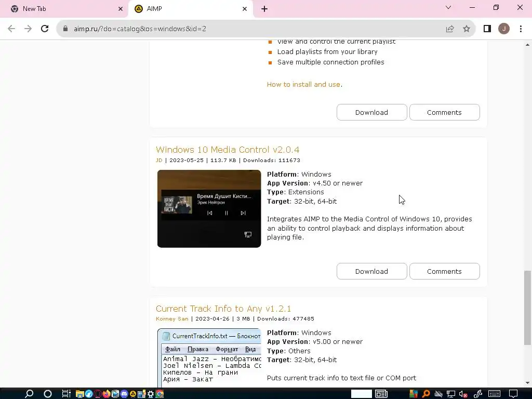Click the CurrentTrackInfo.txt screenshot thumbnail

[x=209, y=357]
